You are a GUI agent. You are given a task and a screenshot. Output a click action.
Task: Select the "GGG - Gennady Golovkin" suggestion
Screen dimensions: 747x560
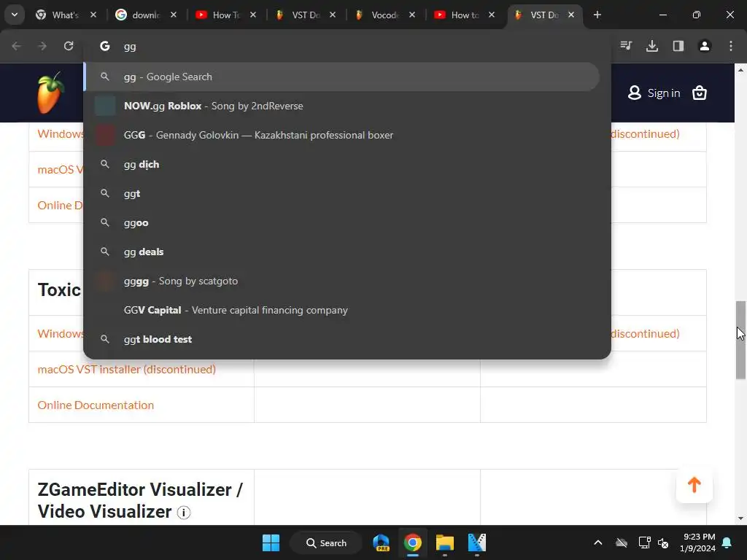pyautogui.click(x=341, y=135)
